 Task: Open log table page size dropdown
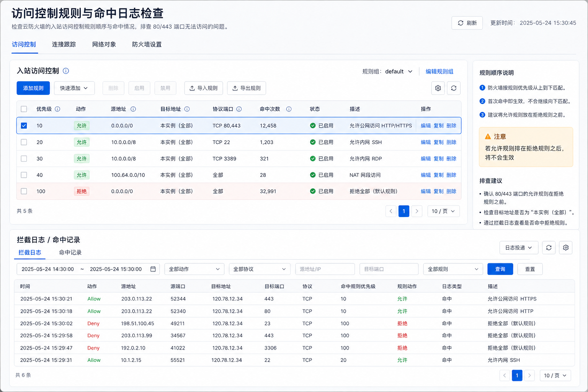555,376
